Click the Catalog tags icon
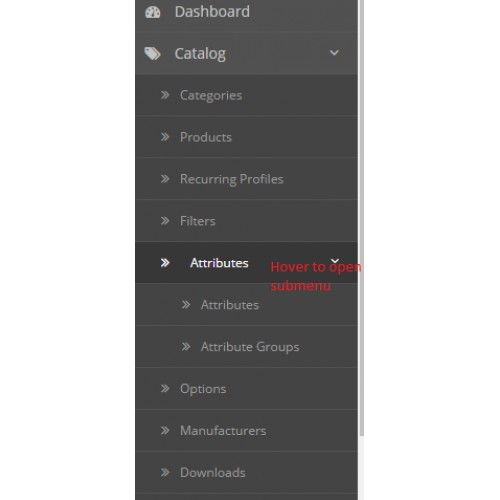Image resolution: width=500 pixels, height=500 pixels. click(x=153, y=54)
